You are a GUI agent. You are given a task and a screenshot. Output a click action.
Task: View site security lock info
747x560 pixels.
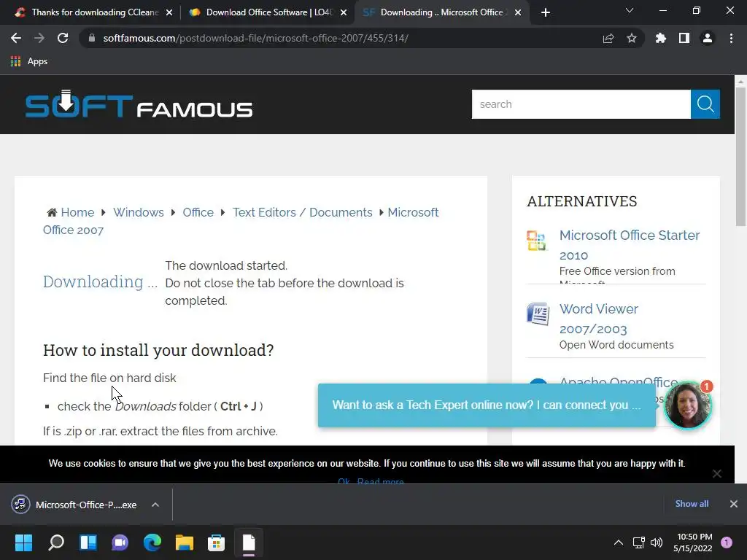(x=92, y=38)
